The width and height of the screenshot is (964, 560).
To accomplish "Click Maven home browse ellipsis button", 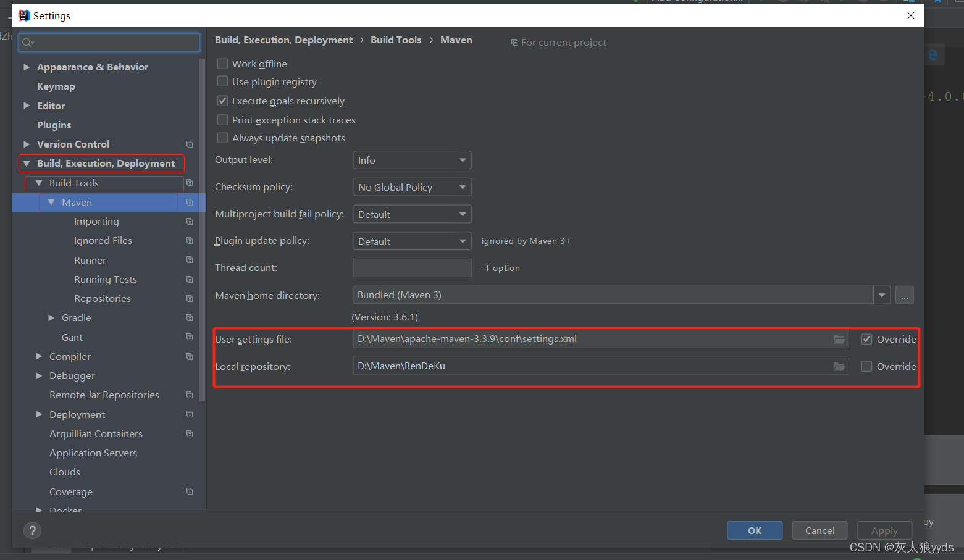I will [x=904, y=295].
